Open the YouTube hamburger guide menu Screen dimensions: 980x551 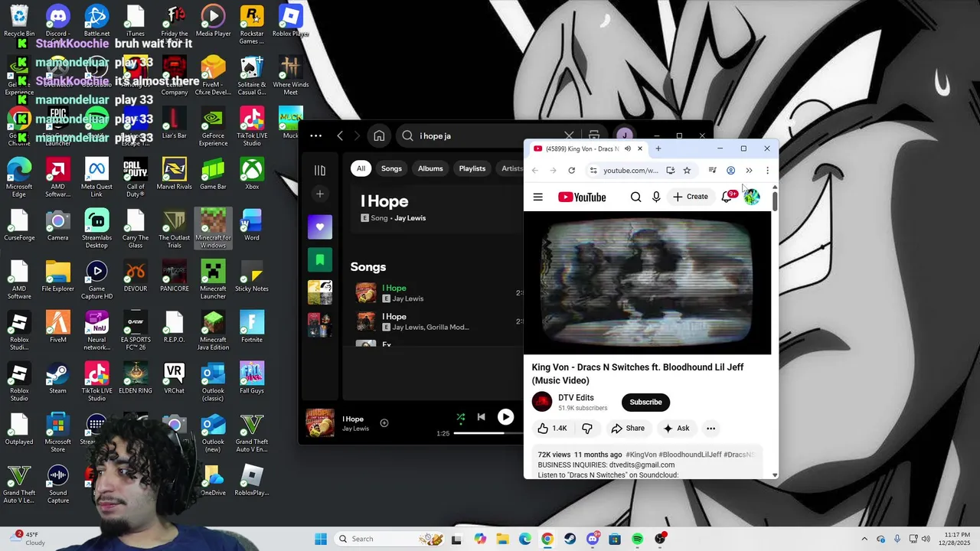[537, 197]
